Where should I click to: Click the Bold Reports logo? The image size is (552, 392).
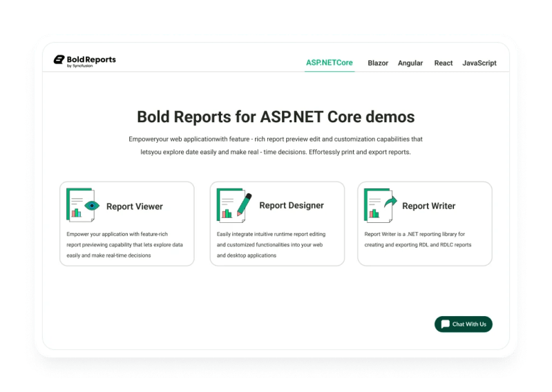[x=84, y=61]
